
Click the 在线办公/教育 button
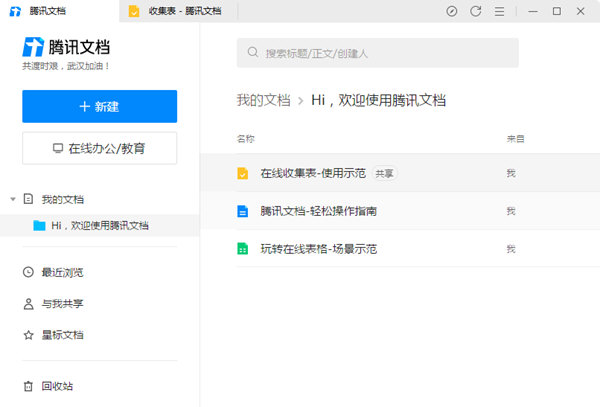click(x=99, y=148)
